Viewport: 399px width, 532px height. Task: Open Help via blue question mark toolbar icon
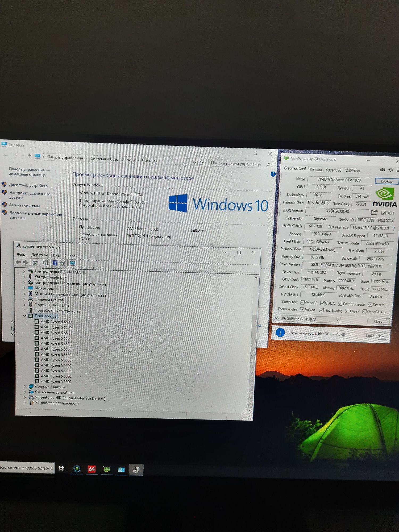pyautogui.click(x=55, y=263)
